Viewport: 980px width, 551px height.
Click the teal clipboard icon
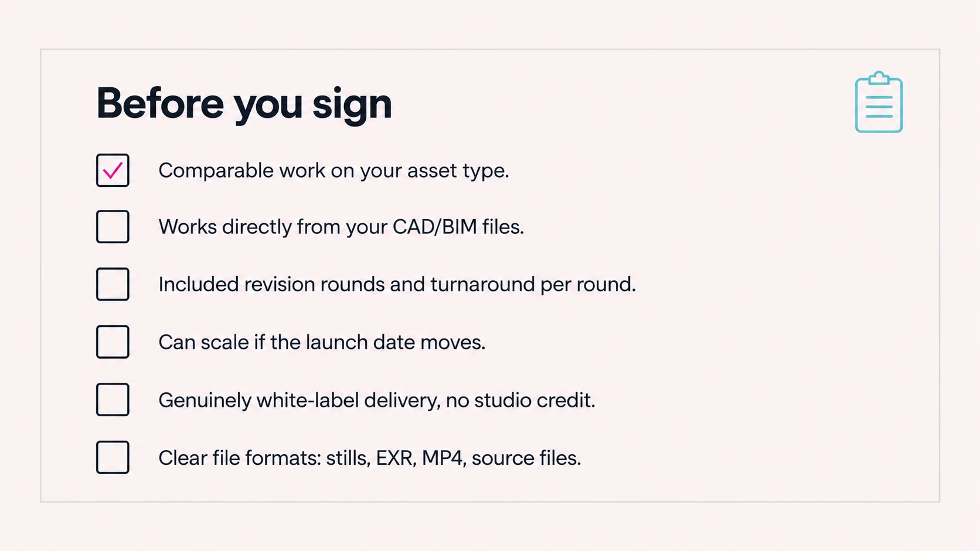(879, 102)
